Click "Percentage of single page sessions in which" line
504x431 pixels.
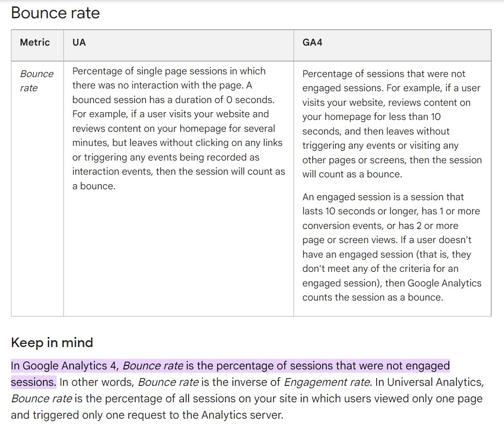169,71
